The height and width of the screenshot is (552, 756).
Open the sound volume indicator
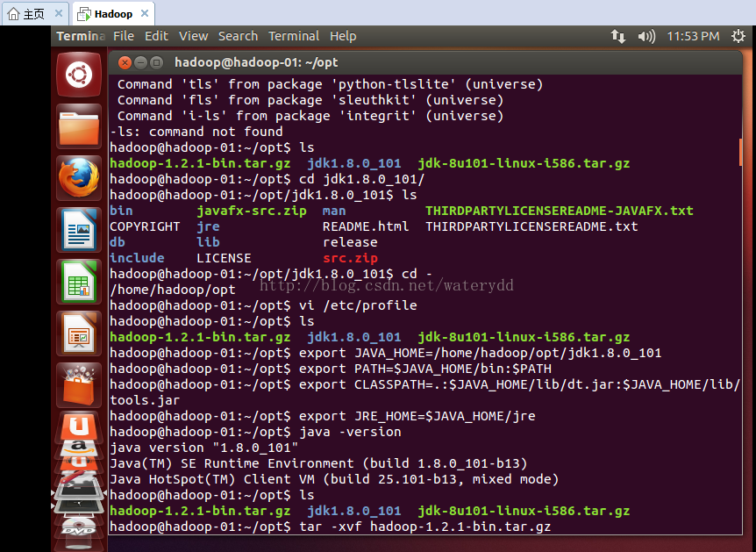(x=646, y=36)
